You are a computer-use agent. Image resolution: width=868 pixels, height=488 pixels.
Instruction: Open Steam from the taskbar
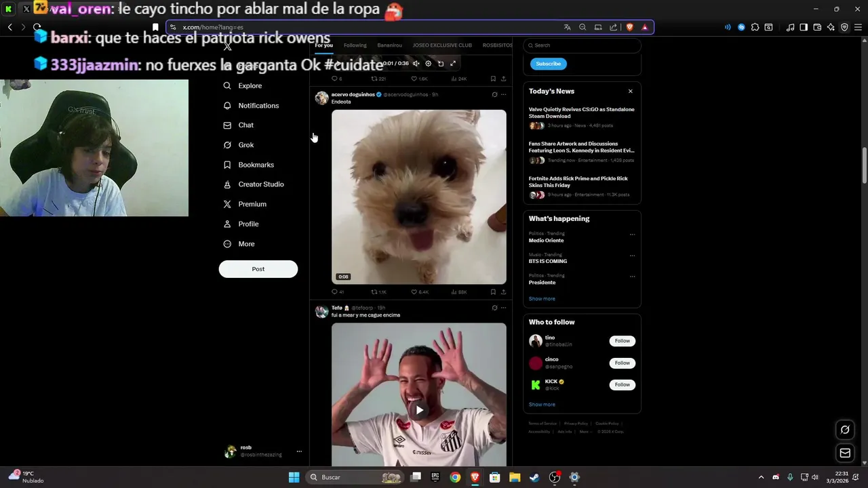pyautogui.click(x=535, y=477)
